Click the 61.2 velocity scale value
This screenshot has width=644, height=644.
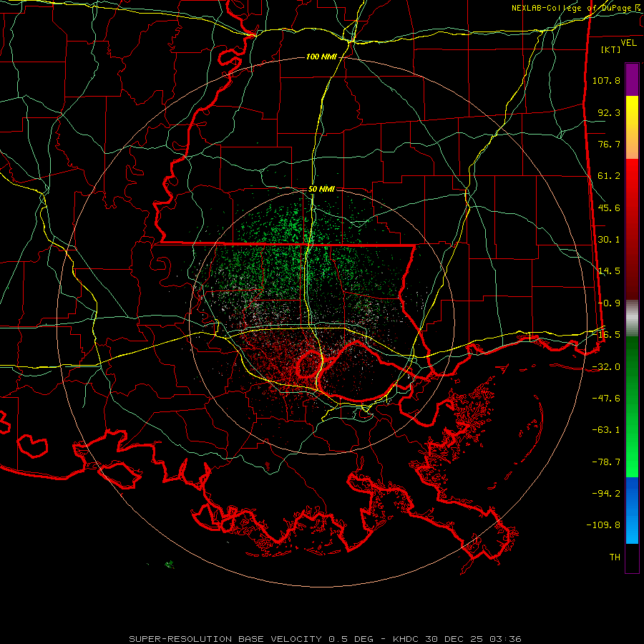coord(609,176)
